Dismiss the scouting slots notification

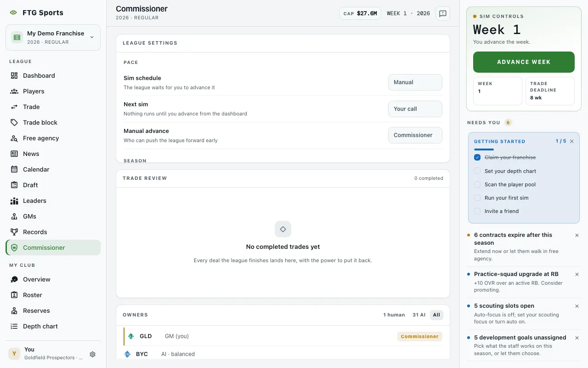pos(577,306)
